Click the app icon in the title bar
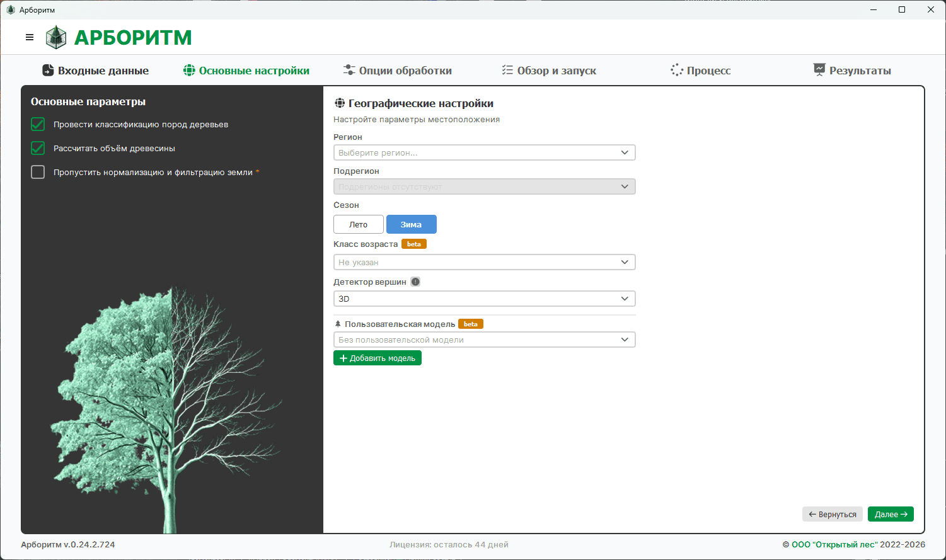This screenshot has height=560, width=946. tap(10, 10)
